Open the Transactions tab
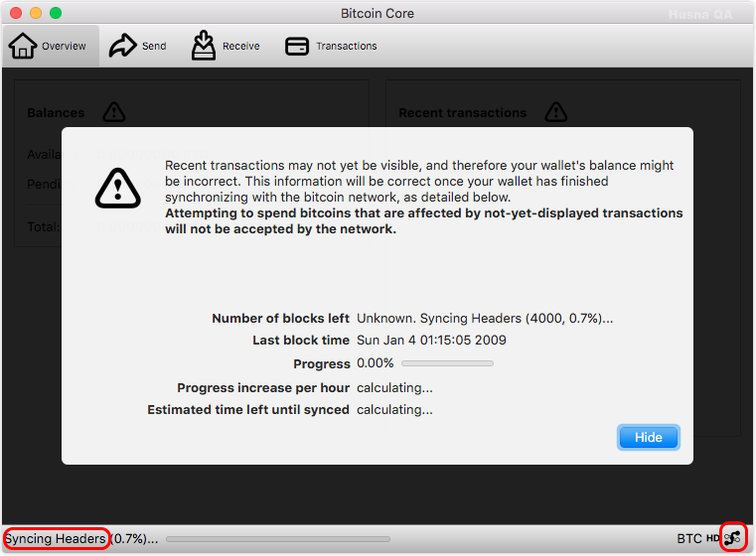 coord(331,46)
